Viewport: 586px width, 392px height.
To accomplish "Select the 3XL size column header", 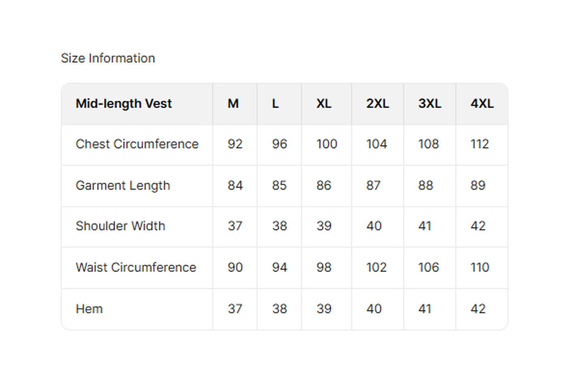I will [x=429, y=104].
